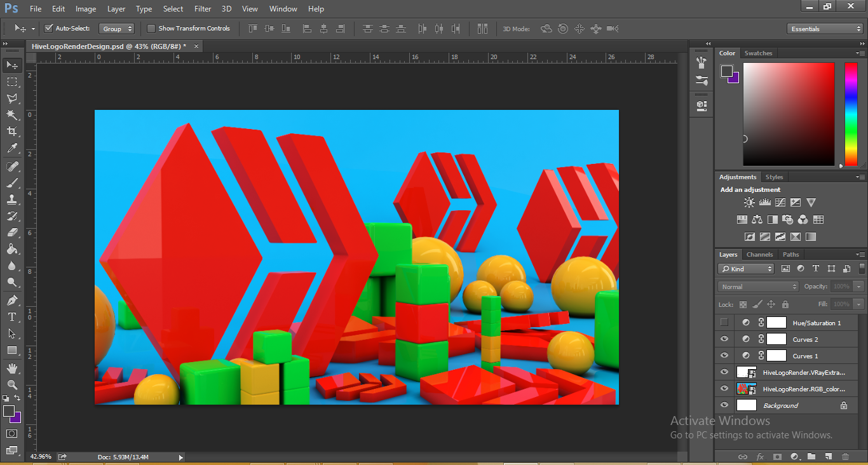Uncheck the Auto-Select checkbox
The image size is (868, 465).
pyautogui.click(x=48, y=28)
